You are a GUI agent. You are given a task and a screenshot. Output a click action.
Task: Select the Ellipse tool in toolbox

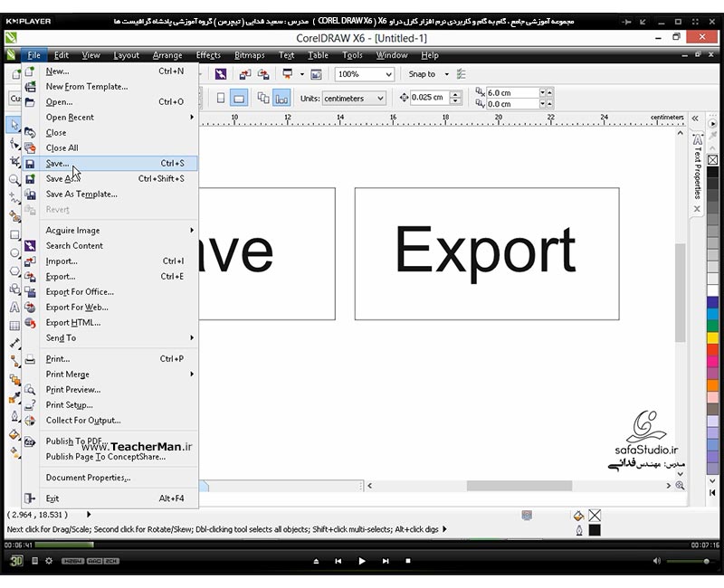14,253
